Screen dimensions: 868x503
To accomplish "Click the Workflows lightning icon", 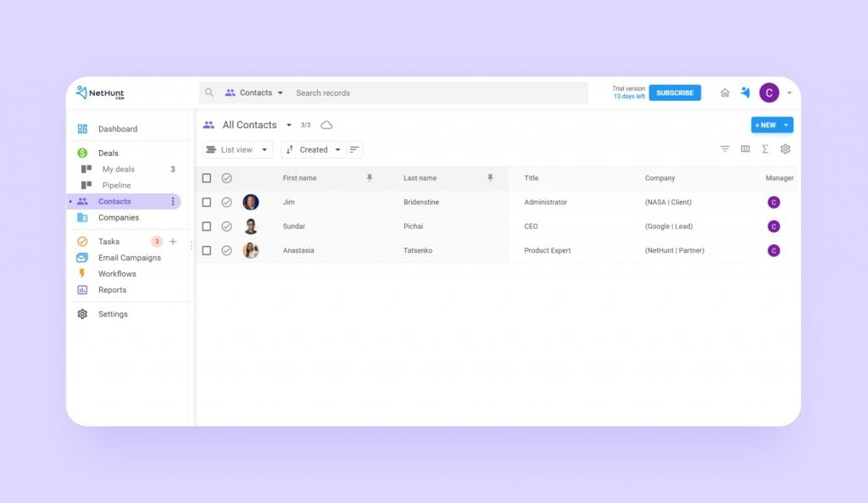I will click(x=82, y=273).
